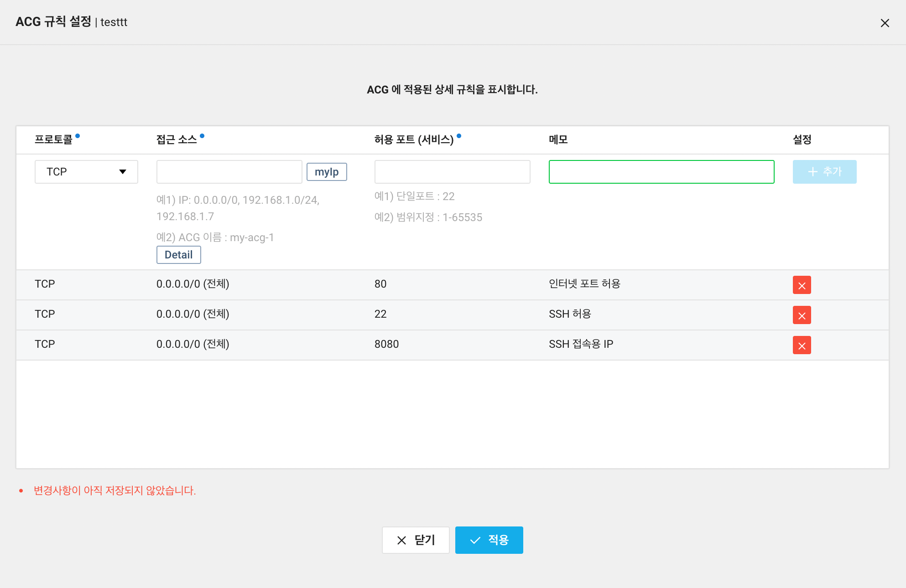Click 0.0.0.0/0 source in port 8080 row
This screenshot has width=906, height=588.
click(193, 344)
